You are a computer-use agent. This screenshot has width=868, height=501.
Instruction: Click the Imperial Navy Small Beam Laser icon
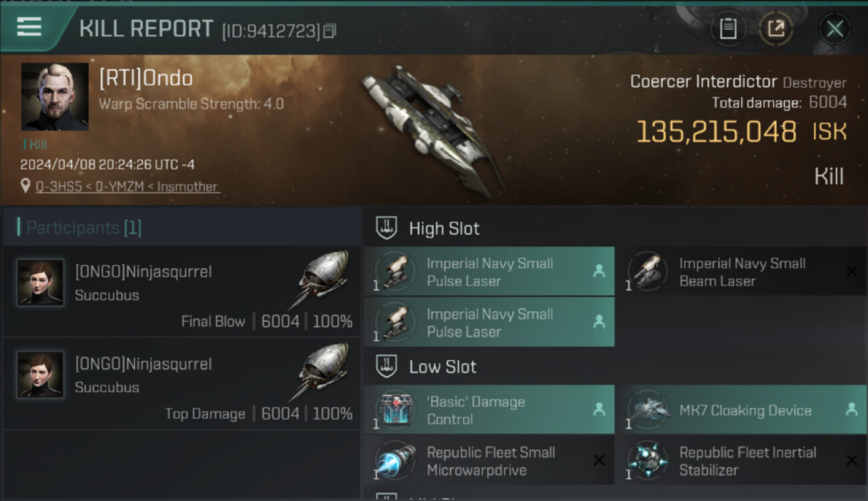pyautogui.click(x=646, y=272)
